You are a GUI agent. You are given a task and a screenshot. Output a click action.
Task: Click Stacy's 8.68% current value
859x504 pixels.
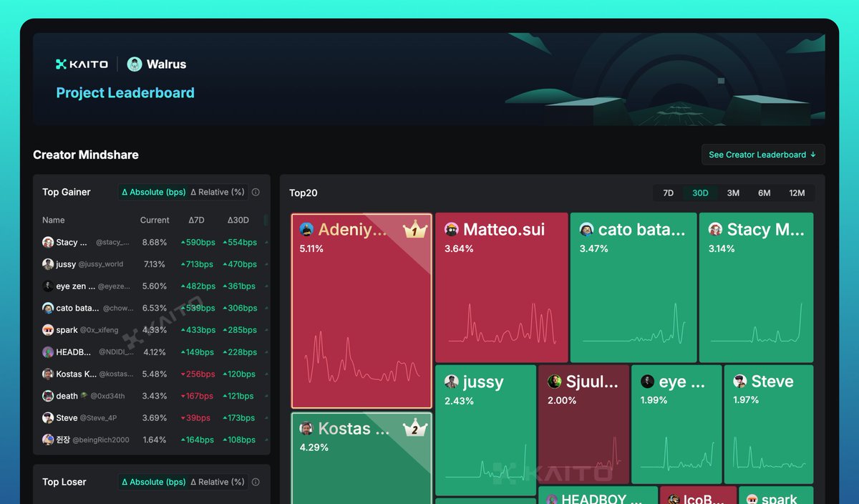[x=155, y=243]
